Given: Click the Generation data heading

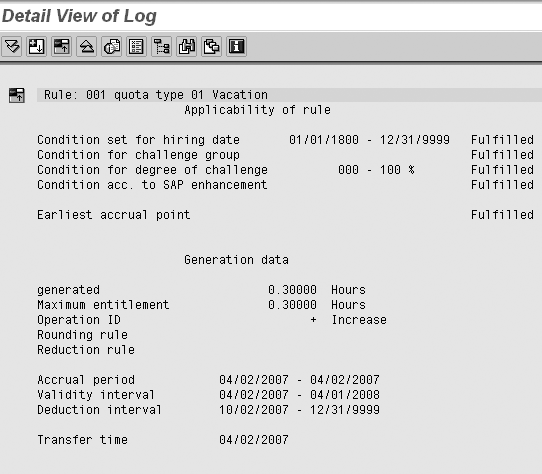Looking at the screenshot, I should [236, 260].
